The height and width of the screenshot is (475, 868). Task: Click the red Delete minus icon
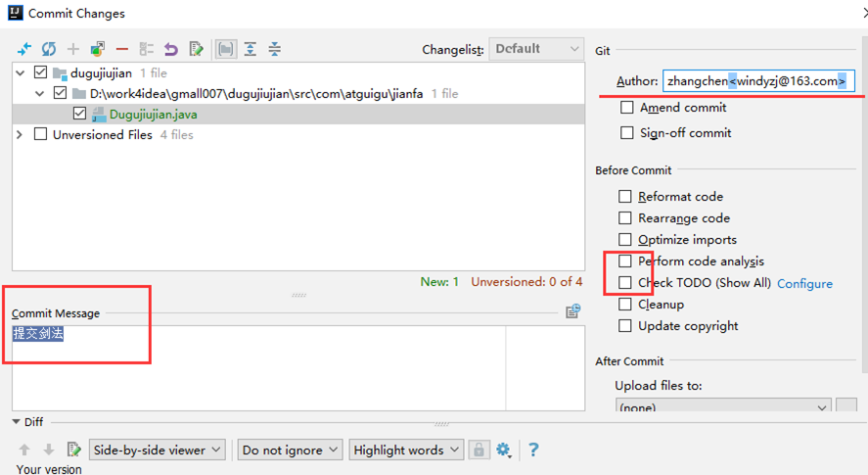121,49
